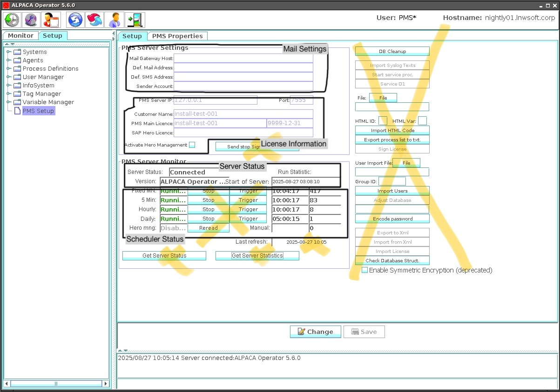
Task: Click the File button next to File label
Action: (x=383, y=98)
